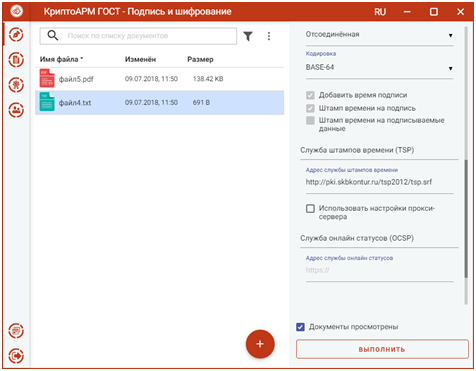Toggle Добавить время подписи checkbox
476x371 pixels.
point(310,95)
